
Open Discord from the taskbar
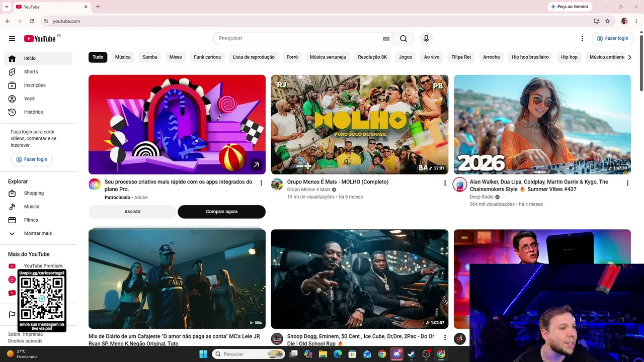pyautogui.click(x=396, y=354)
